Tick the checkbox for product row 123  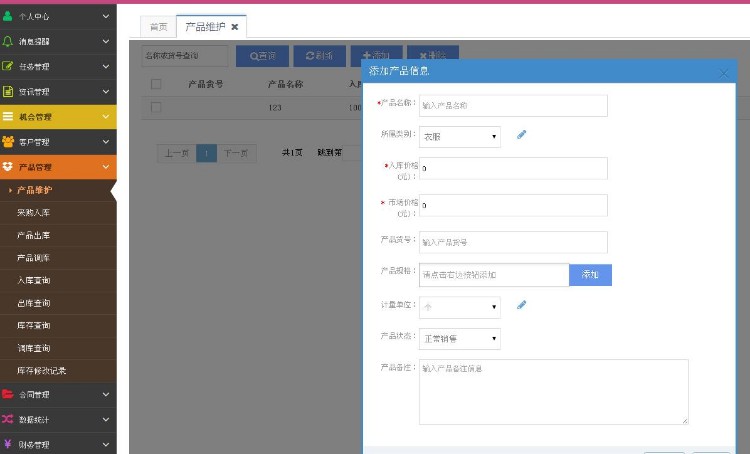pyautogui.click(x=156, y=107)
